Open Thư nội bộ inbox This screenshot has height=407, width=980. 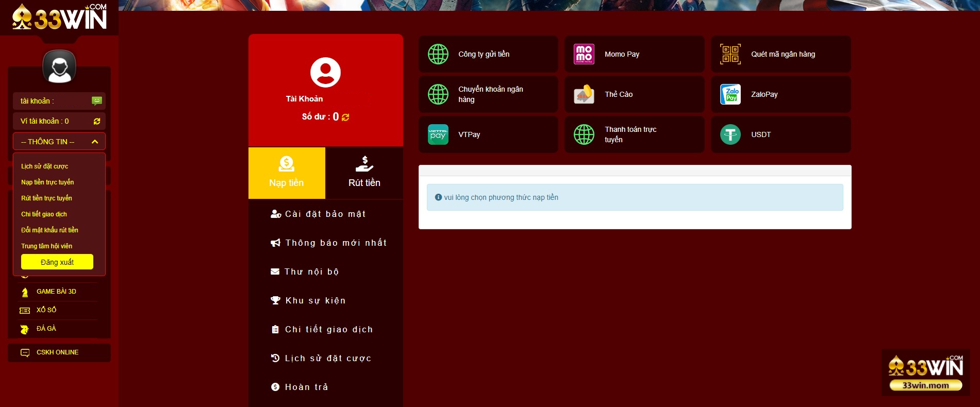click(x=311, y=272)
